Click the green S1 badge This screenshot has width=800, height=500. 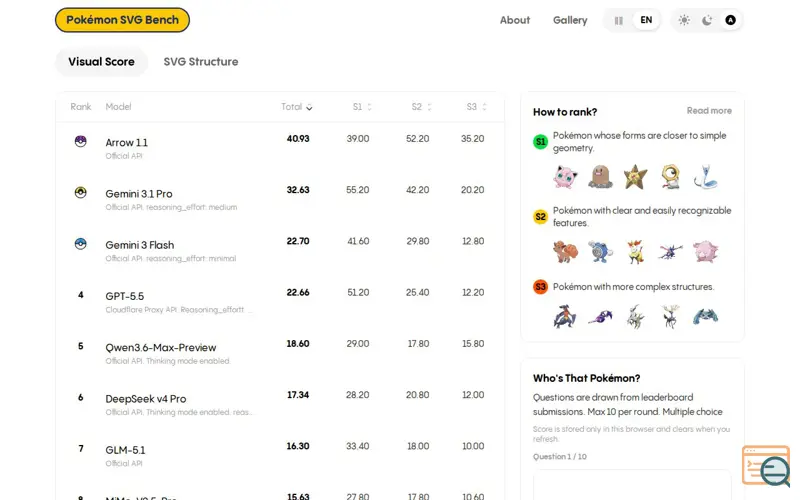click(540, 141)
